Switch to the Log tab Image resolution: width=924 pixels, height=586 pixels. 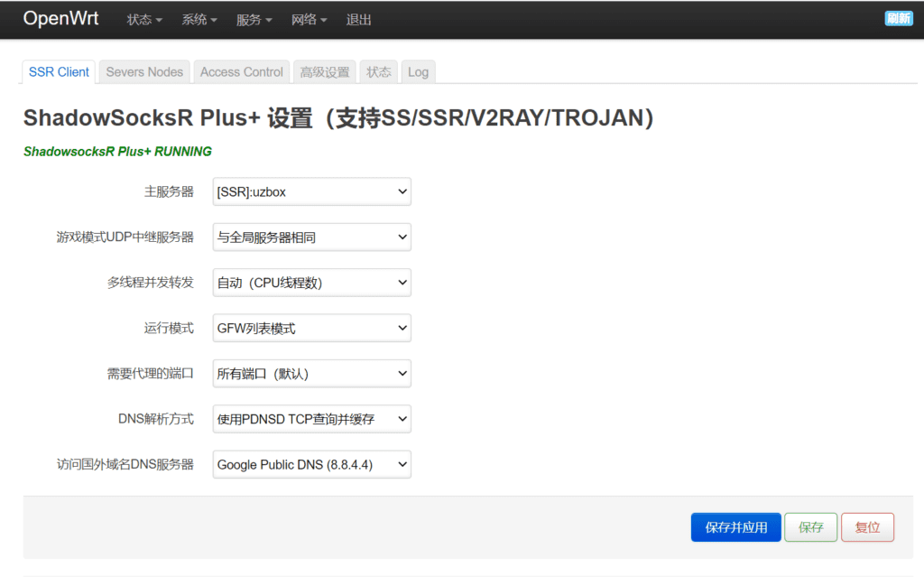click(x=418, y=71)
